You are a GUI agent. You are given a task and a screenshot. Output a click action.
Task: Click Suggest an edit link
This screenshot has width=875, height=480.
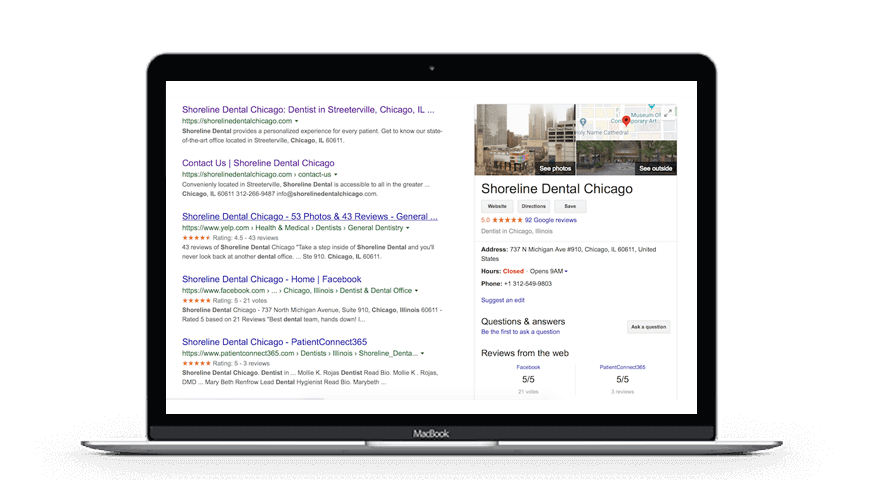[x=503, y=300]
